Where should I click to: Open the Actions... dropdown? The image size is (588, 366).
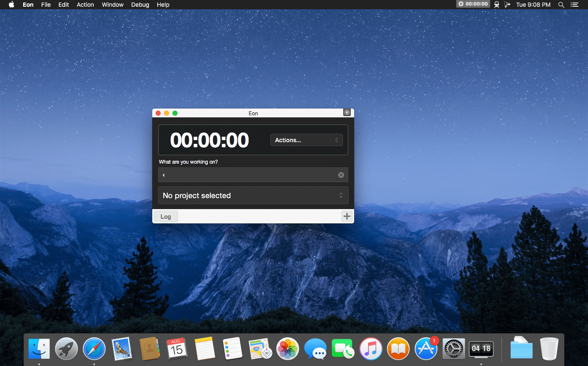[x=306, y=140]
